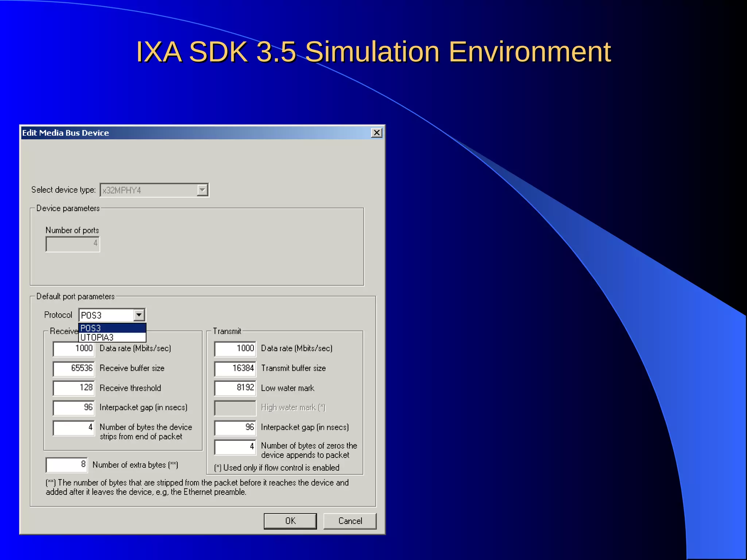This screenshot has height=560, width=747.
Task: Click the 'Transmit' group label
Action: (227, 331)
